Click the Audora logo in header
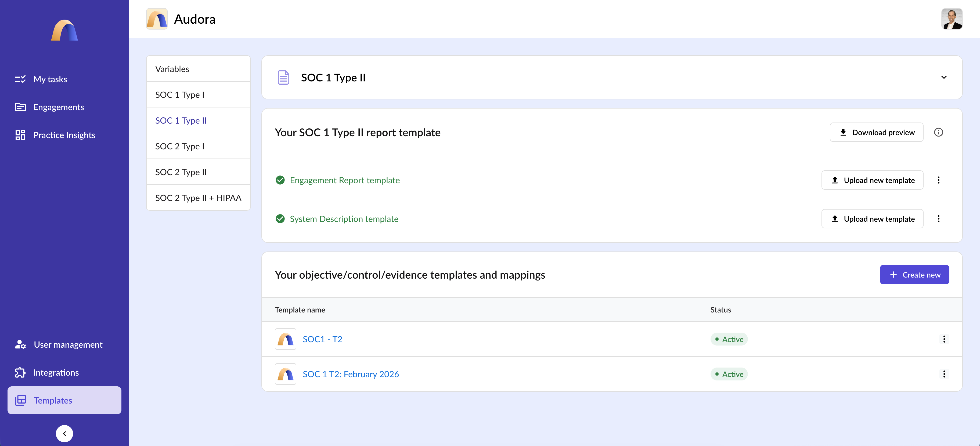This screenshot has width=980, height=446. pyautogui.click(x=157, y=19)
